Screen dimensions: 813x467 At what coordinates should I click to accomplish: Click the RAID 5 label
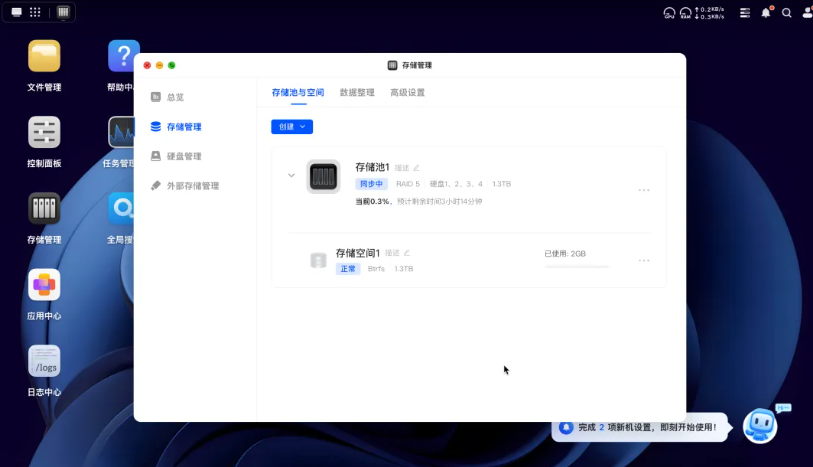[408, 184]
